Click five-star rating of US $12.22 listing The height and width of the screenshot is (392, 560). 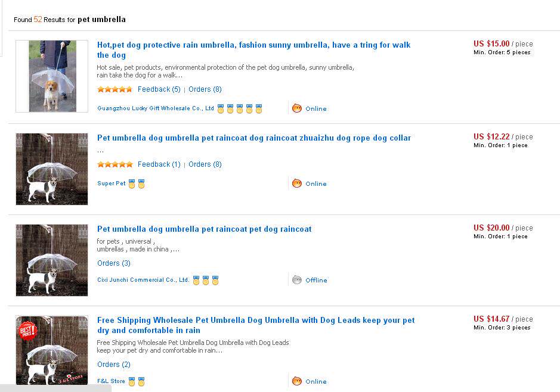tap(115, 164)
